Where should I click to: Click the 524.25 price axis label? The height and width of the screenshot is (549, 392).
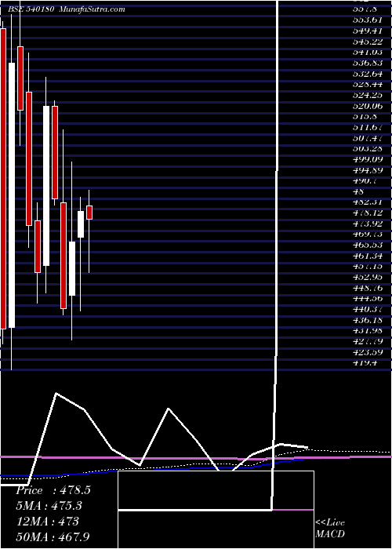point(368,95)
